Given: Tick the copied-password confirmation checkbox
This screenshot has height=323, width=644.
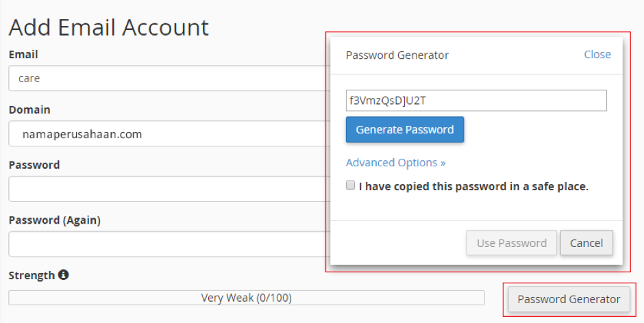Looking at the screenshot, I should pyautogui.click(x=351, y=185).
